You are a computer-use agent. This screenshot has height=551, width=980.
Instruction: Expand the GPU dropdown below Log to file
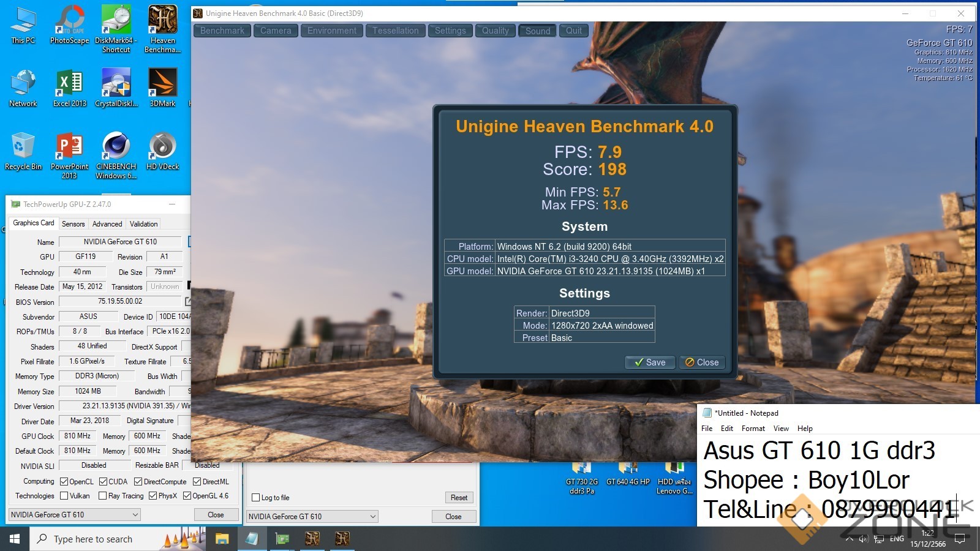click(312, 517)
